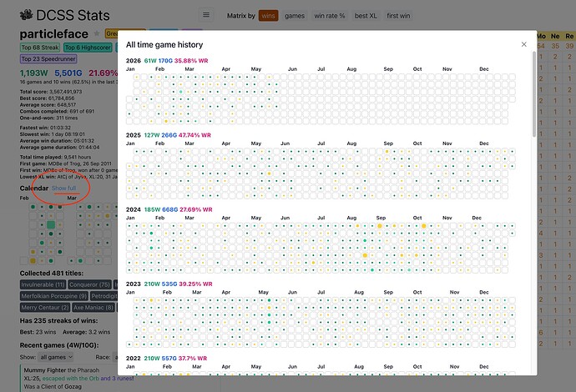Click the Re column header in matrix
576x392 pixels.
tap(569, 36)
